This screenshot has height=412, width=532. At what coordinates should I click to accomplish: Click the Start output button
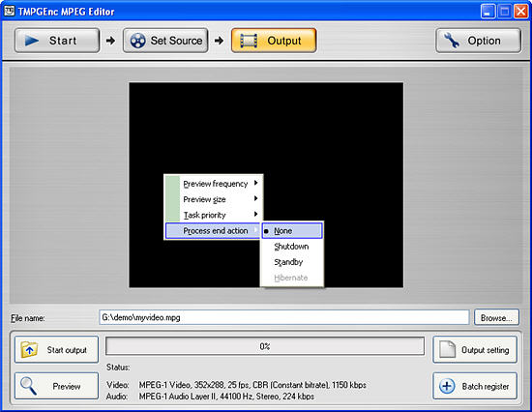(x=57, y=349)
